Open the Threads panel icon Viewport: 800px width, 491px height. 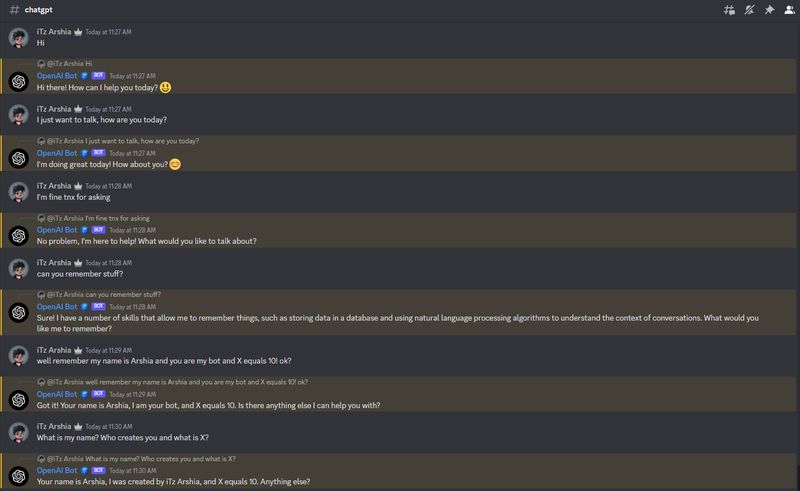coord(729,10)
